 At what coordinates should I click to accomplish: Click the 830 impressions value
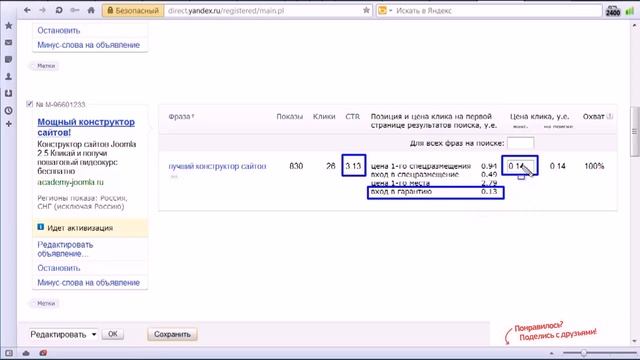[x=296, y=166]
